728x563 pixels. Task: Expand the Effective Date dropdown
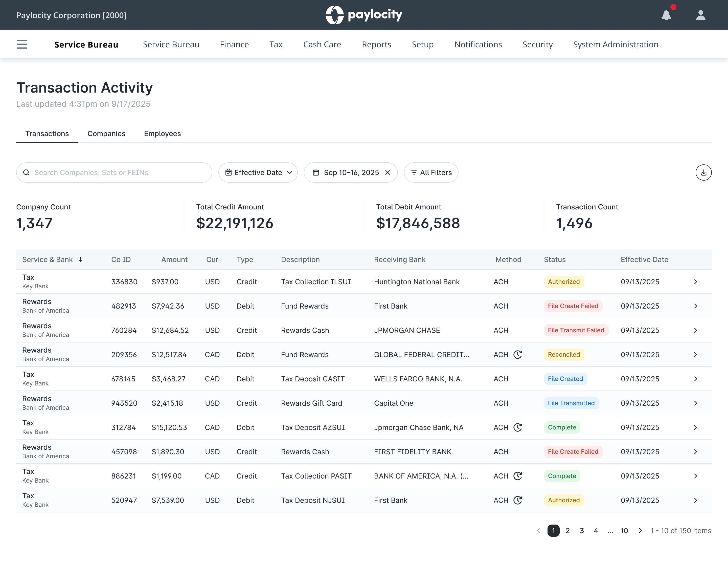[x=258, y=172]
